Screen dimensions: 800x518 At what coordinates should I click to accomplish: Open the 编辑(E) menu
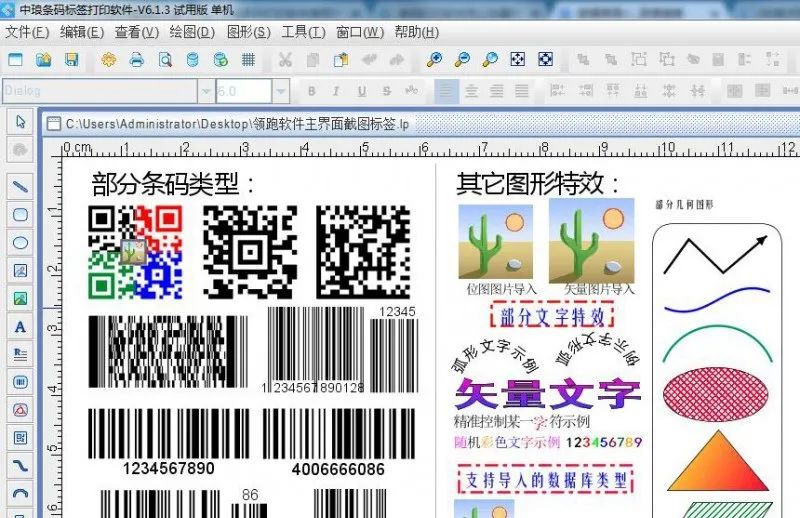(x=82, y=32)
